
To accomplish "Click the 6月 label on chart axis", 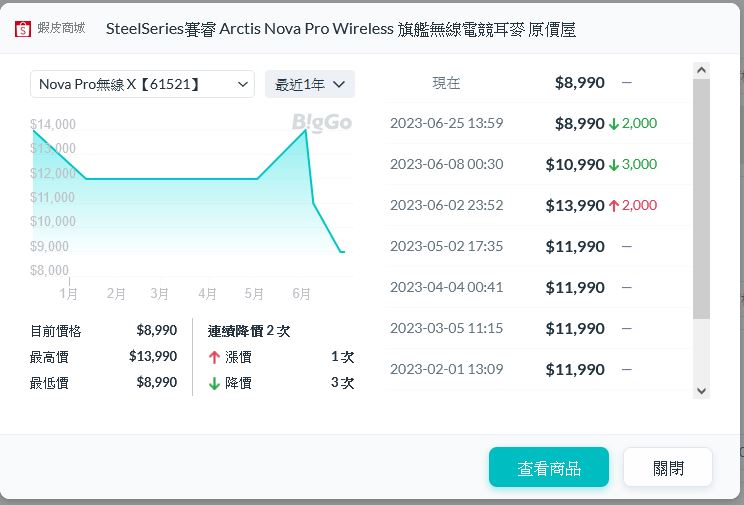I will pos(301,294).
